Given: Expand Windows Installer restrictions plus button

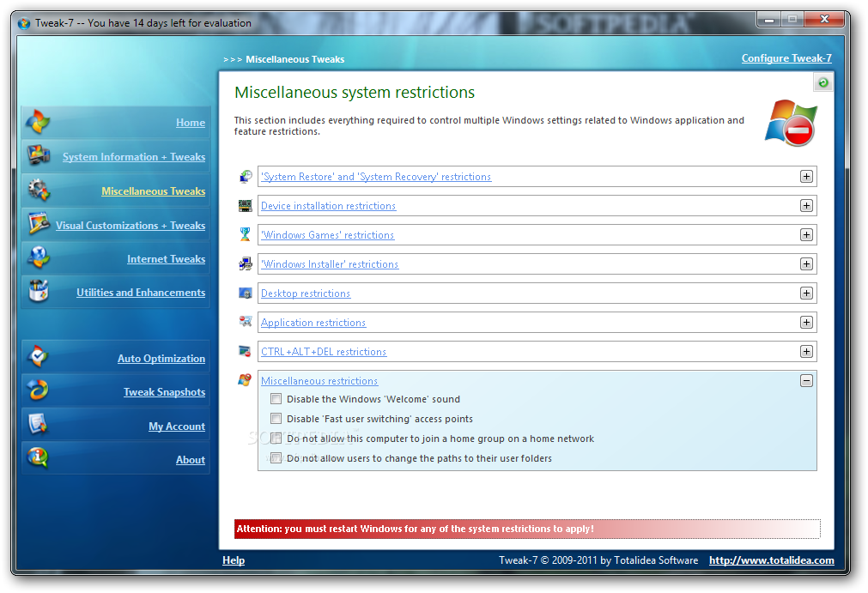Looking at the screenshot, I should click(x=806, y=263).
